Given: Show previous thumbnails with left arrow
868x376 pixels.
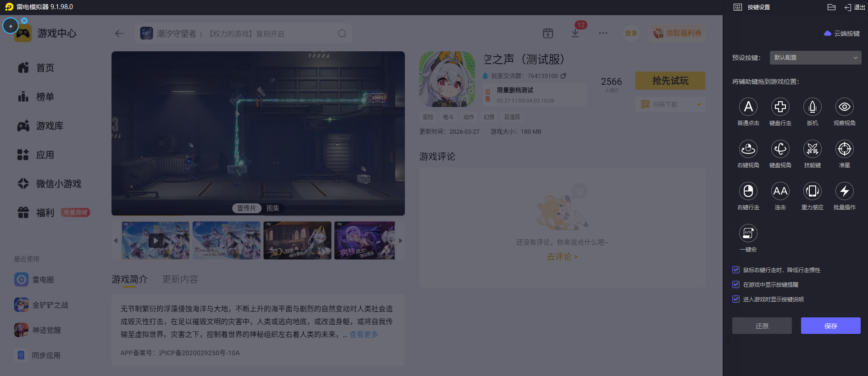Looking at the screenshot, I should click(x=116, y=240).
